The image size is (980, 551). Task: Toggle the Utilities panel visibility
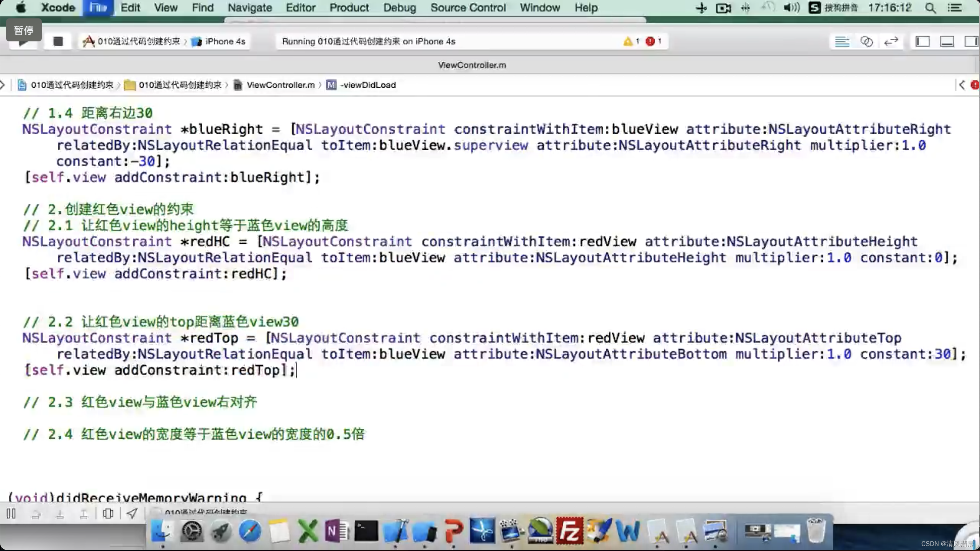click(x=971, y=41)
